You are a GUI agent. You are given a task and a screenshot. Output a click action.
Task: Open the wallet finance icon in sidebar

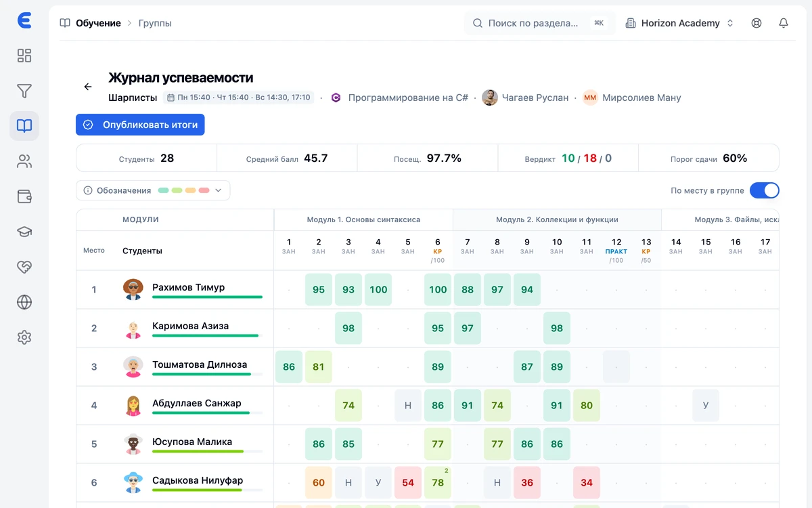pyautogui.click(x=24, y=196)
